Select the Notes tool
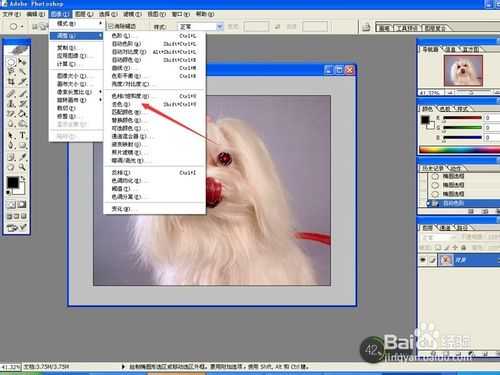Image resolution: width=500 pixels, height=375 pixels. [11, 157]
